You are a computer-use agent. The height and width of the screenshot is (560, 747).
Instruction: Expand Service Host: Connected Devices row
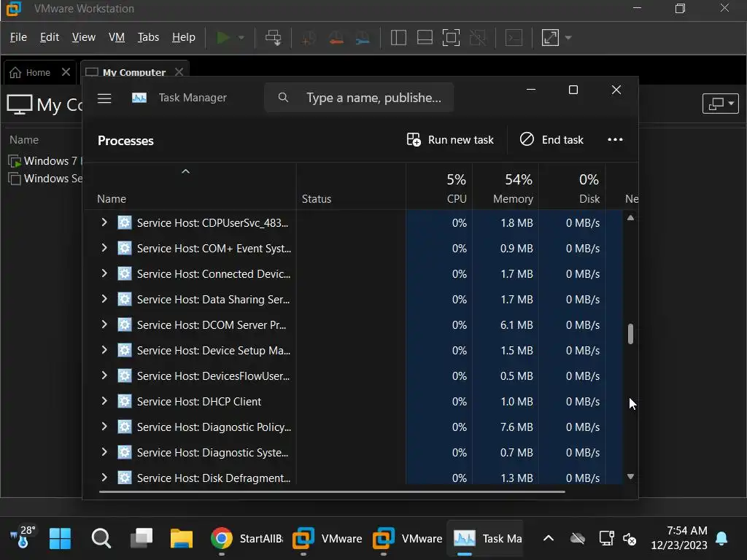(x=104, y=273)
